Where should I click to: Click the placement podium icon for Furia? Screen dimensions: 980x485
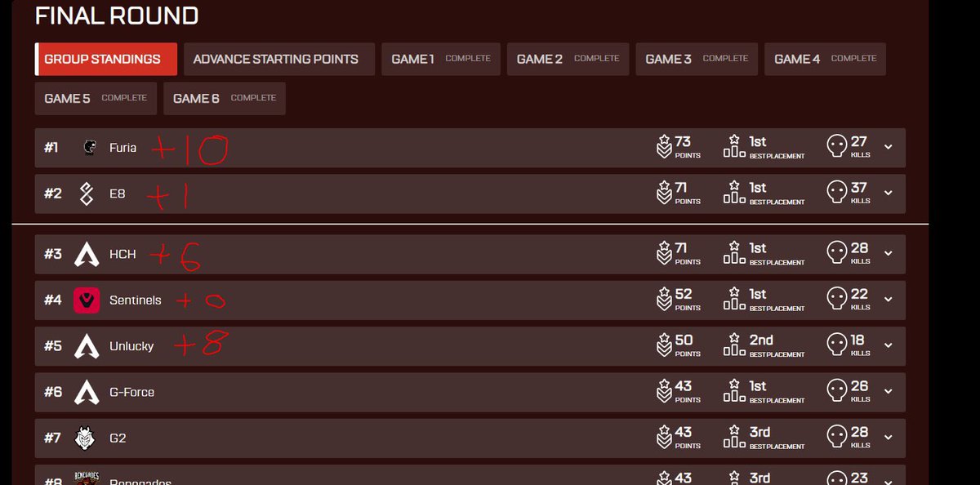pos(734,147)
